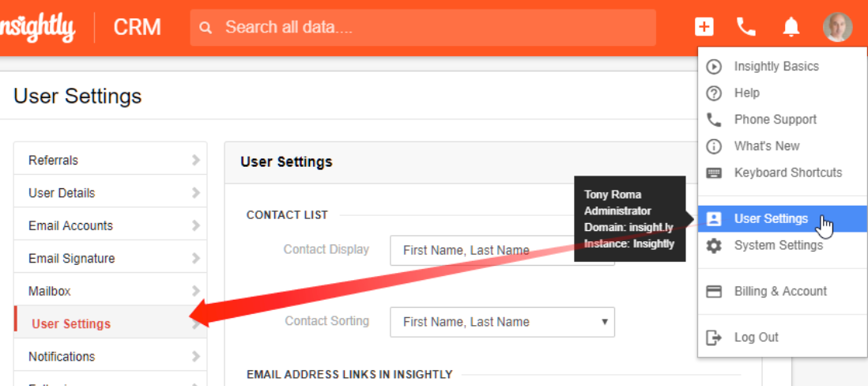Screen dimensions: 868x386
Task: Click the Insightly Basics play icon
Action: (714, 67)
